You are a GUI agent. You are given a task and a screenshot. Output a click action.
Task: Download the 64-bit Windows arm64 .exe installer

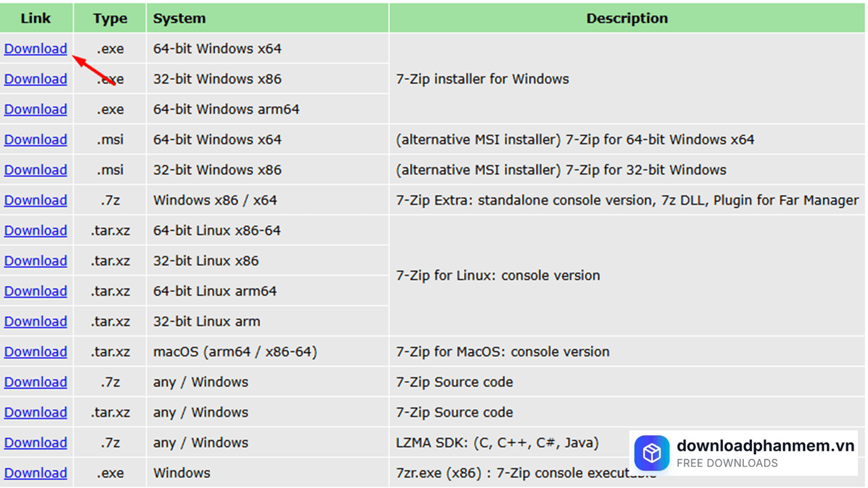coord(35,109)
